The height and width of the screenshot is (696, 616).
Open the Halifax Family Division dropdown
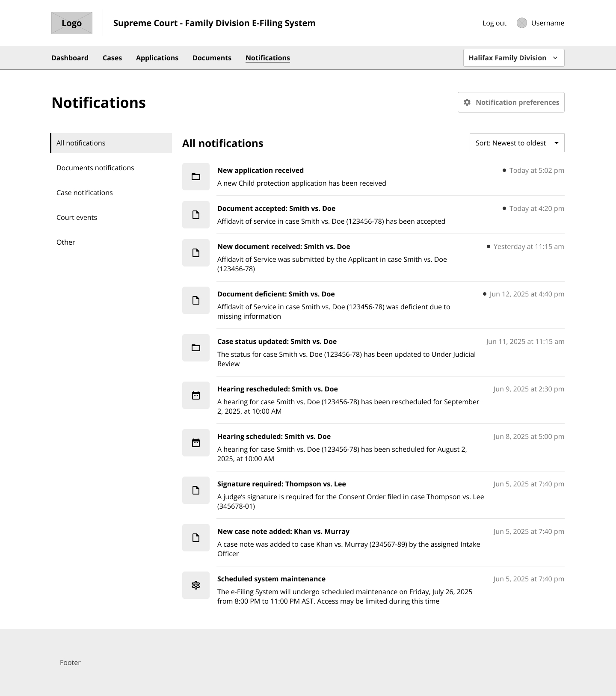(x=513, y=58)
